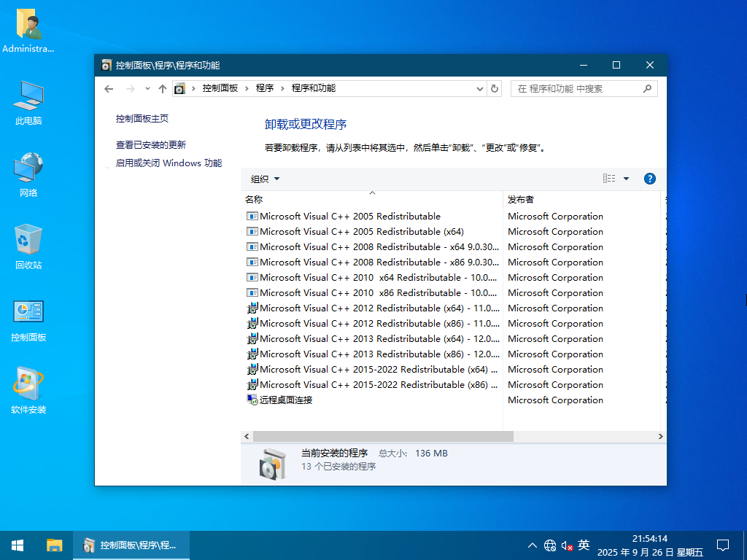Open the help question mark icon
The width and height of the screenshot is (747, 560).
pyautogui.click(x=649, y=179)
